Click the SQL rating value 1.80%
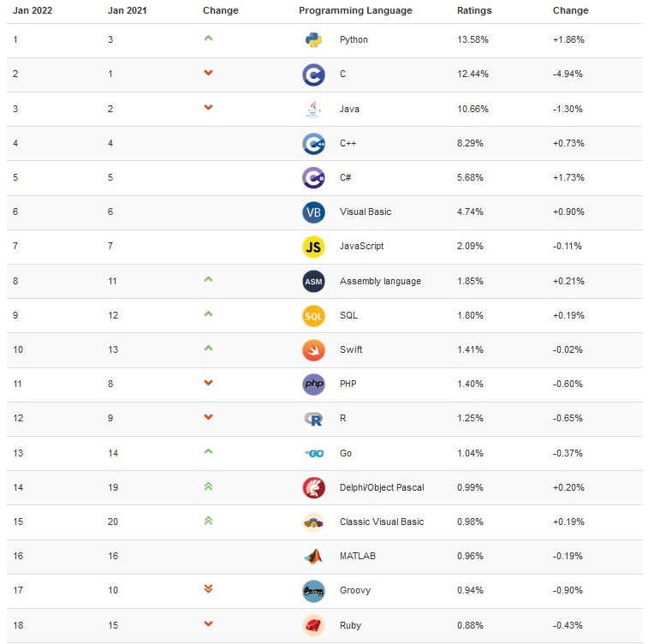The width and height of the screenshot is (648, 644). [470, 315]
